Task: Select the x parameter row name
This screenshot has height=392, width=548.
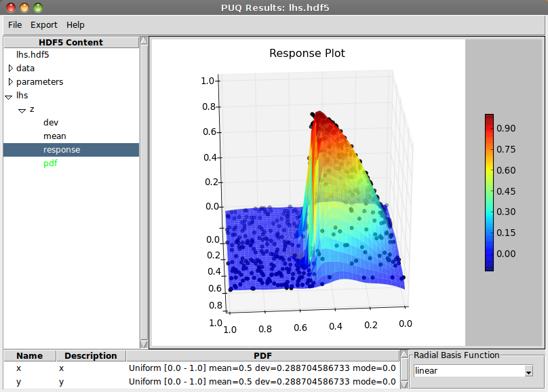Action: 19,368
